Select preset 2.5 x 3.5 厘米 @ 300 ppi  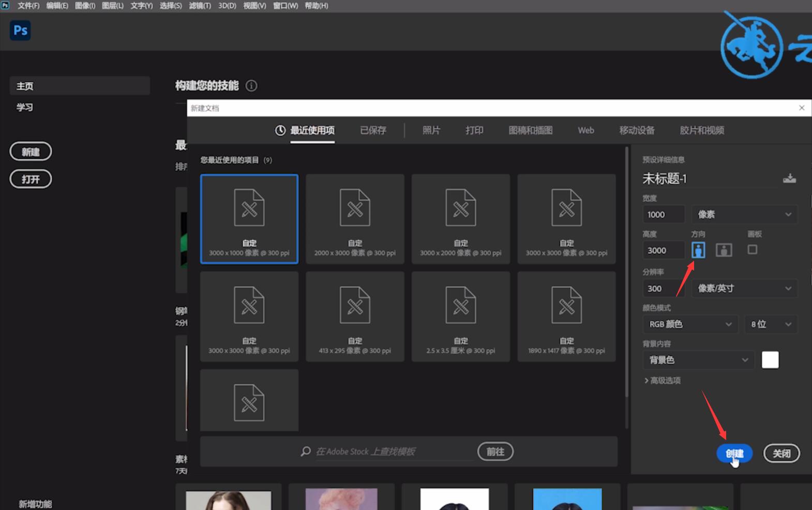point(461,317)
